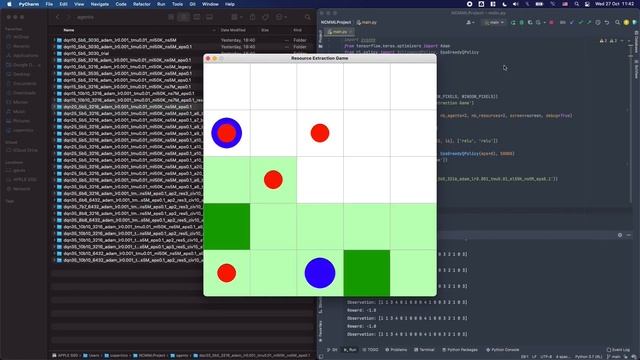Click the Finder forward arrow
This screenshot has height=360, width=640.
[x=68, y=17]
